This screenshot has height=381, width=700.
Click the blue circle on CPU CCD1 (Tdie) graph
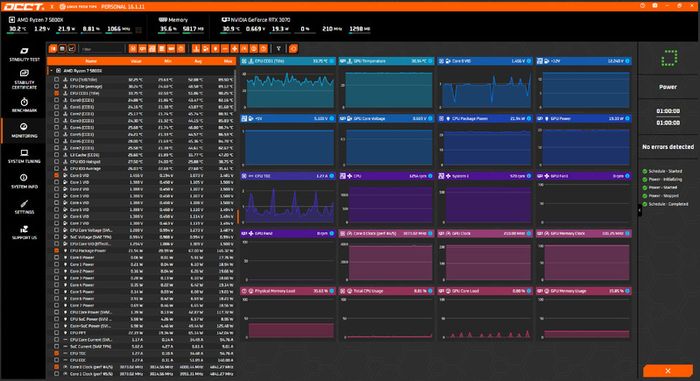tap(332, 61)
